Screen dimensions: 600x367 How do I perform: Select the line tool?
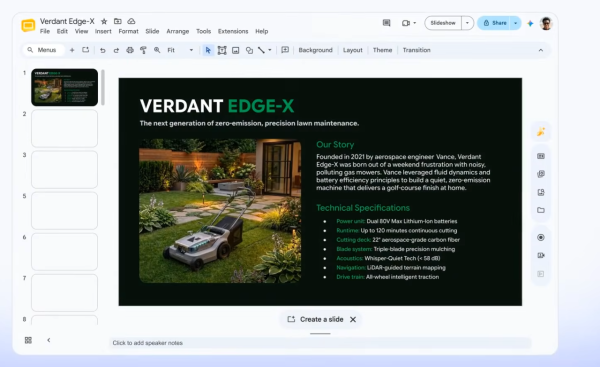[261, 50]
